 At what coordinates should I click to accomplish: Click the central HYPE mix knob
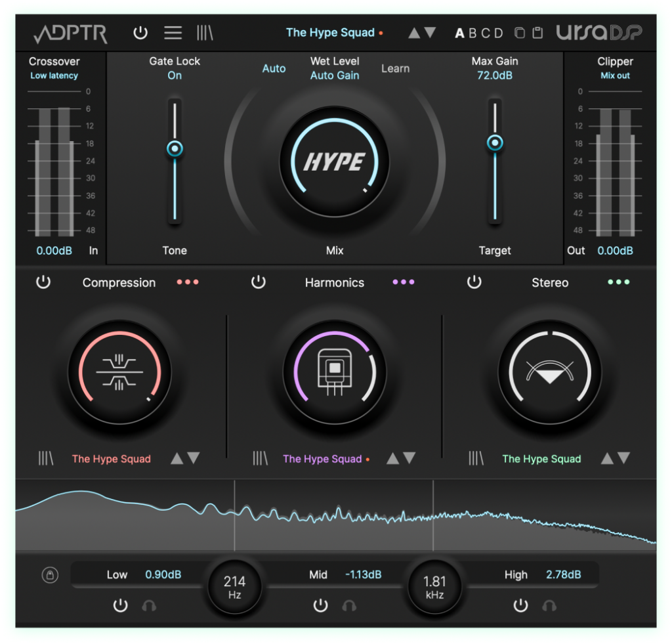[335, 161]
